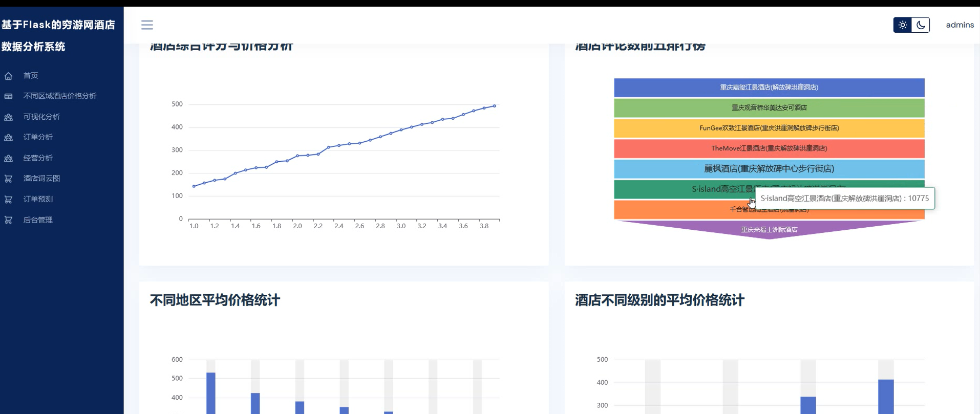Click the x-axis label 2.0
Image resolution: width=980 pixels, height=414 pixels.
tap(297, 226)
